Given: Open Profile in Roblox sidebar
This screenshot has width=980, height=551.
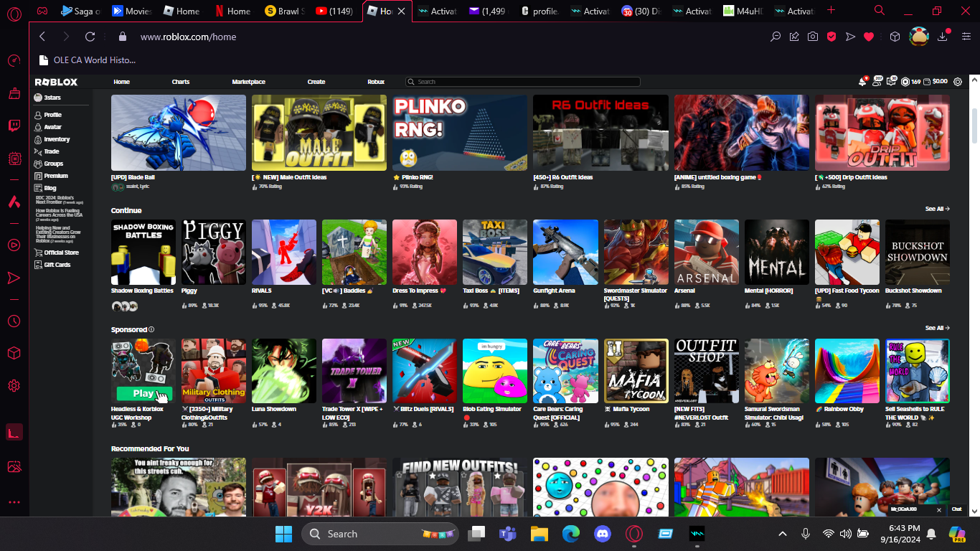Looking at the screenshot, I should pyautogui.click(x=48, y=115).
